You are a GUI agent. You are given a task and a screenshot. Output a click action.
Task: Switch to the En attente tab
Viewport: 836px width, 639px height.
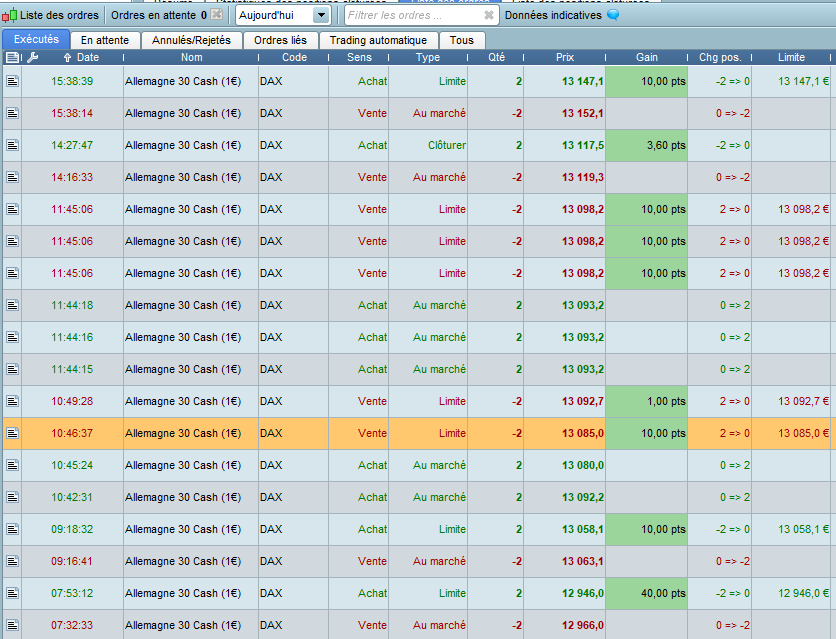[x=105, y=40]
